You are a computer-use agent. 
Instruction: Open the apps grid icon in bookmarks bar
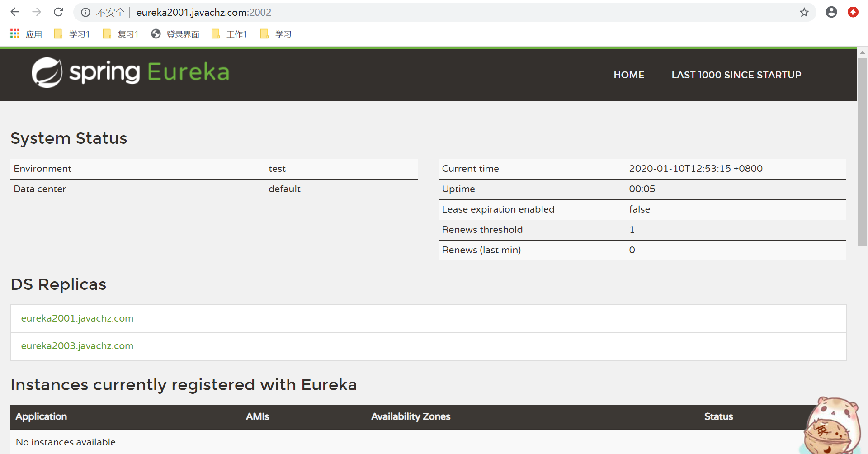pyautogui.click(x=15, y=34)
